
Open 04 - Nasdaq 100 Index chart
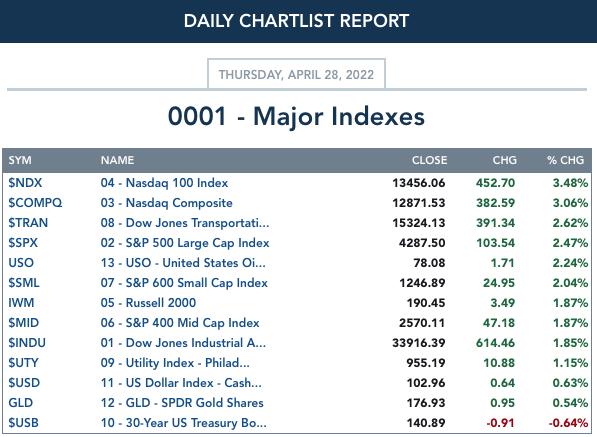click(x=164, y=183)
